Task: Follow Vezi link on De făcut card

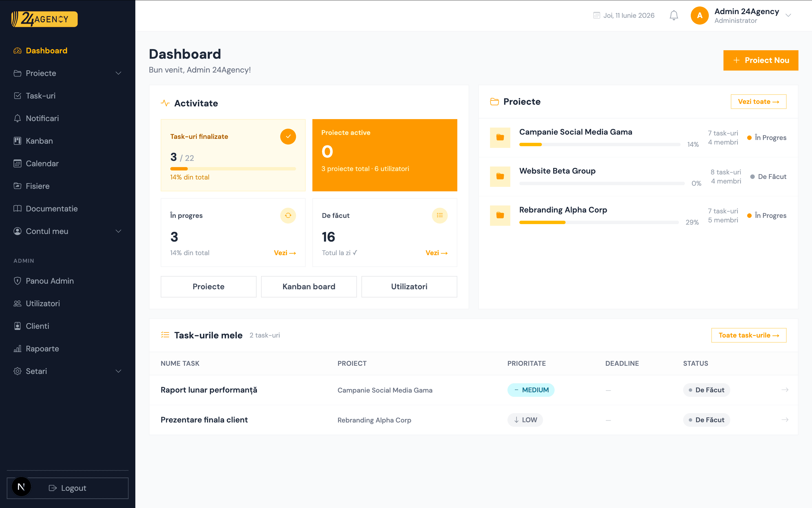Action: 436,253
